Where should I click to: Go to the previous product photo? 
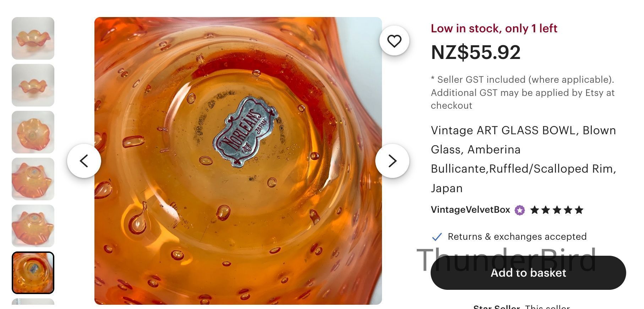click(84, 161)
